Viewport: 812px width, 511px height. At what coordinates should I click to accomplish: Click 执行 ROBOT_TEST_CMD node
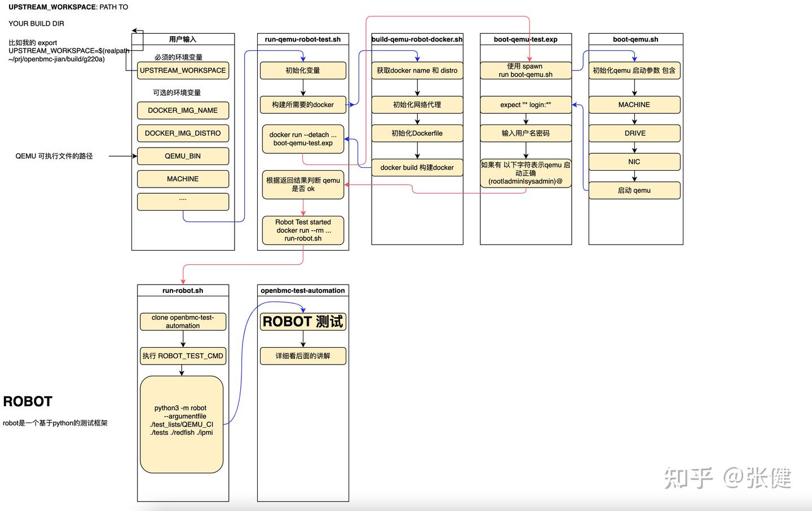183,356
